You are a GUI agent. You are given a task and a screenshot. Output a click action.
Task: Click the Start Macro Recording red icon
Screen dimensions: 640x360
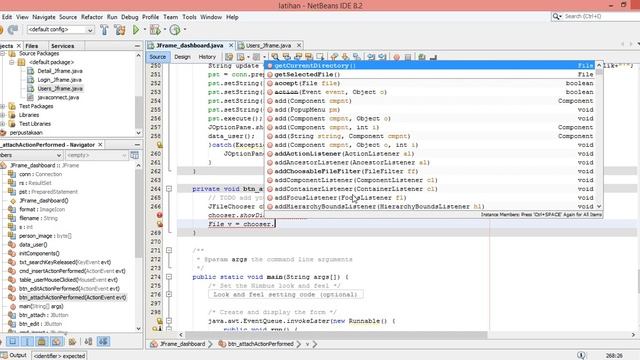coord(396,57)
